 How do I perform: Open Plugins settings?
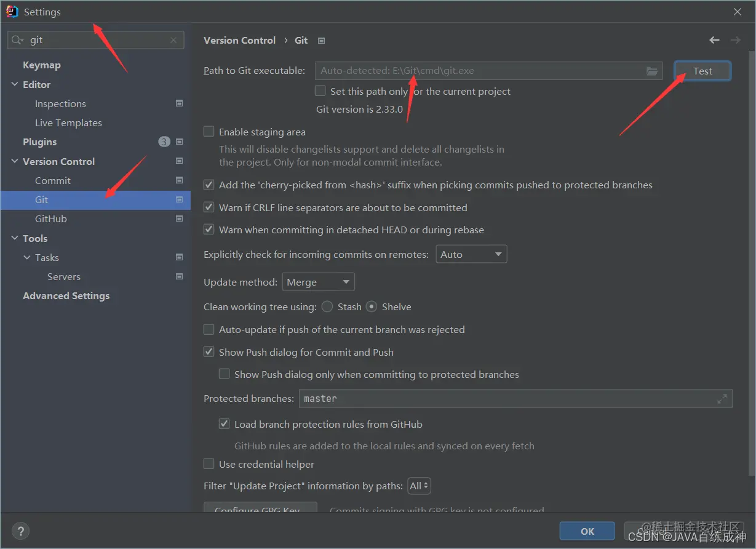pos(39,142)
